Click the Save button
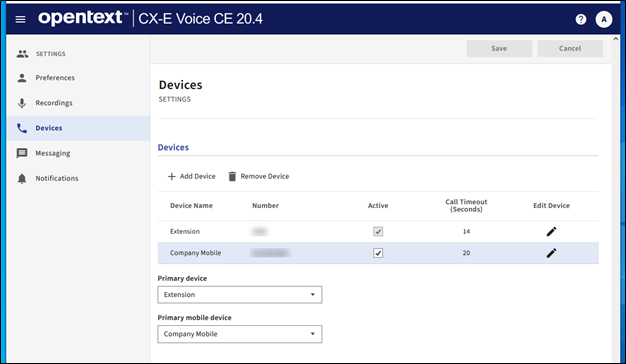This screenshot has width=626, height=364. [x=499, y=48]
